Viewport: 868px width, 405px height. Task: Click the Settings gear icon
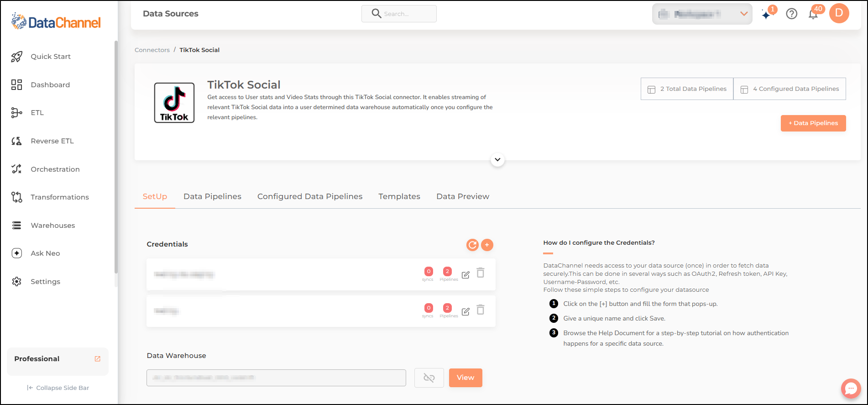pos(17,282)
